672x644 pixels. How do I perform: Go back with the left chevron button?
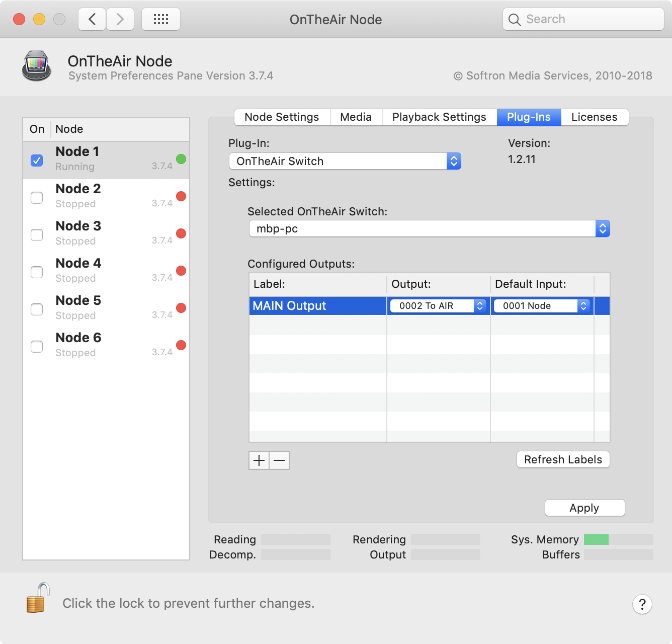tap(92, 20)
